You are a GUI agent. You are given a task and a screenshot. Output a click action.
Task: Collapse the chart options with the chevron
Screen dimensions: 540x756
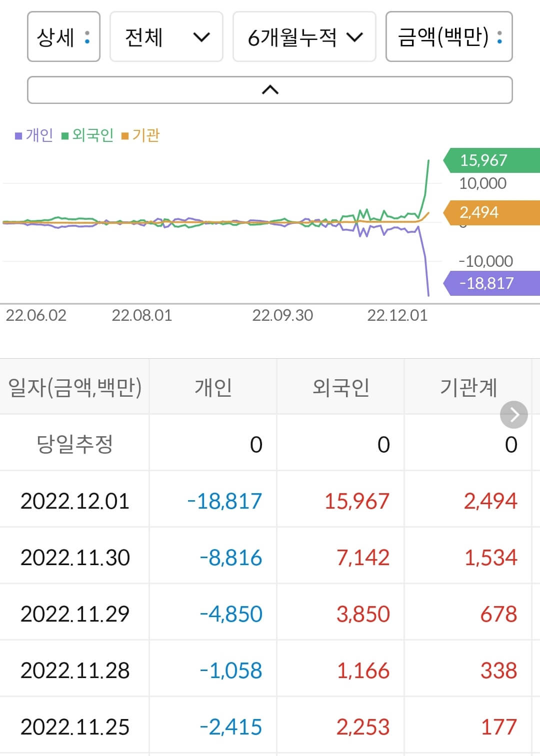click(x=270, y=90)
